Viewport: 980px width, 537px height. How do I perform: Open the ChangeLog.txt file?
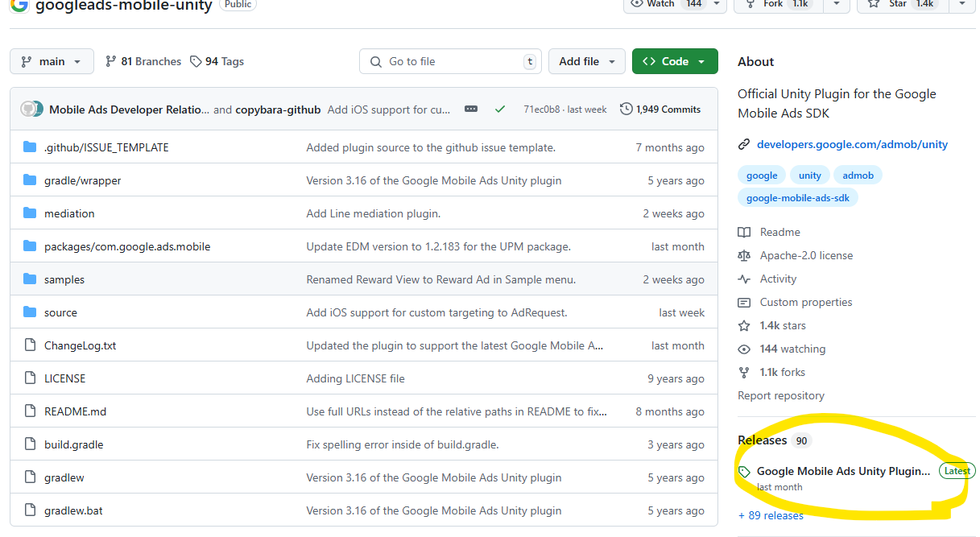pyautogui.click(x=81, y=345)
